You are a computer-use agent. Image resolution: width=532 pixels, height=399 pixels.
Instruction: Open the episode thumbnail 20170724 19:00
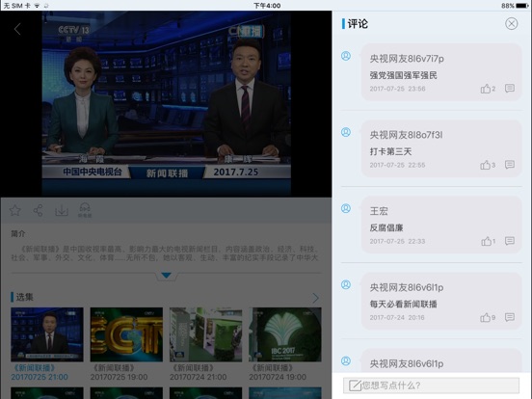[x=285, y=334]
